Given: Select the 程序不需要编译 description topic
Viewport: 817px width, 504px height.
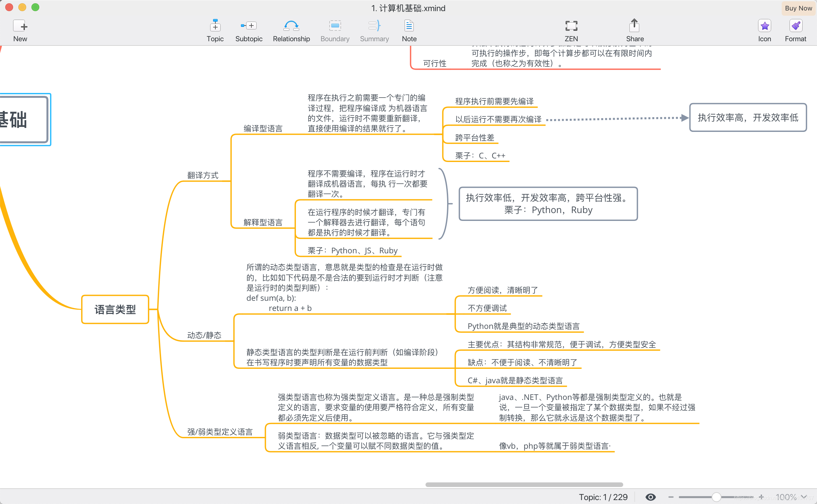Looking at the screenshot, I should (367, 184).
